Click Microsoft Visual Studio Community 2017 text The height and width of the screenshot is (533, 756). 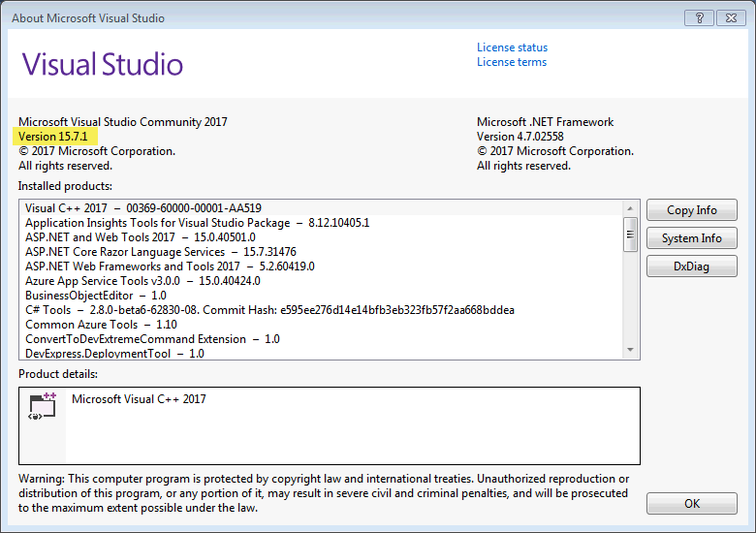click(x=123, y=122)
